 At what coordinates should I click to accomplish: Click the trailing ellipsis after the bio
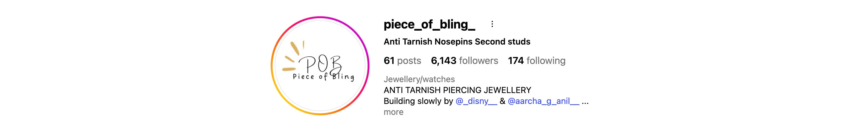(x=585, y=101)
